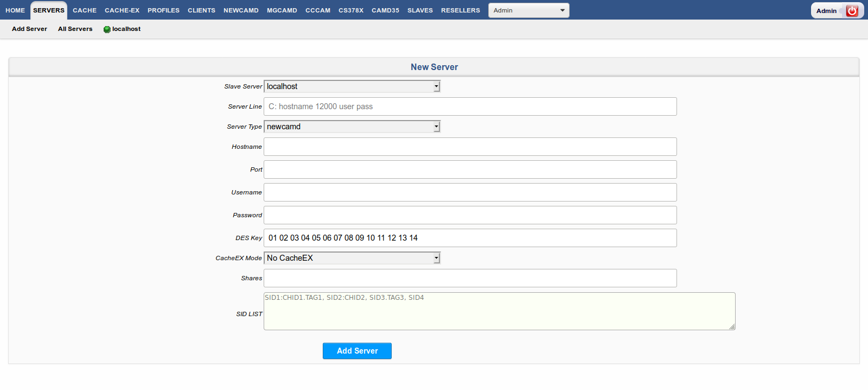Viewport: 868px width, 390px height.
Task: Click into the Port field
Action: click(x=470, y=169)
